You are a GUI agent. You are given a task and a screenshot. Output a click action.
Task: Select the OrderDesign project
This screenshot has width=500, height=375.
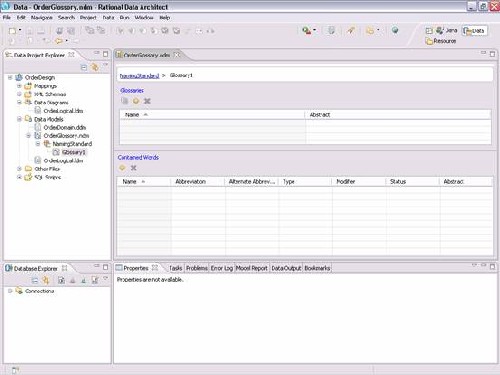(40, 77)
